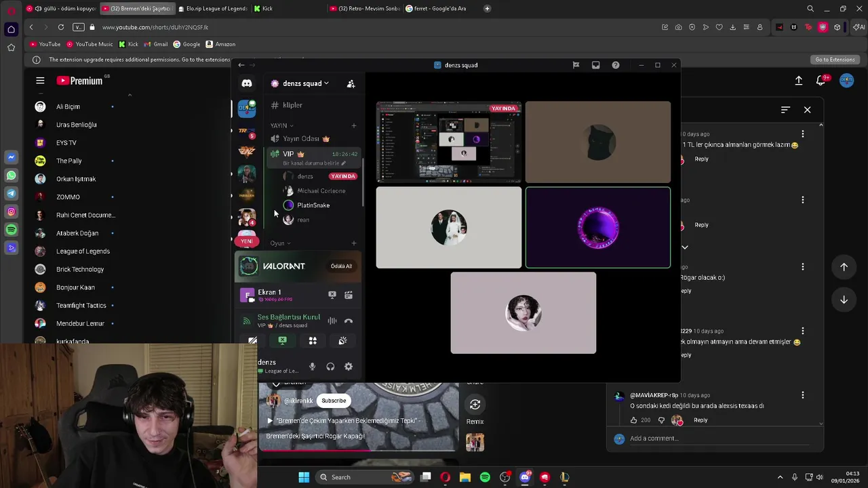Image resolution: width=868 pixels, height=488 pixels.
Task: Open Discord inbox icon in title bar
Action: click(595, 65)
